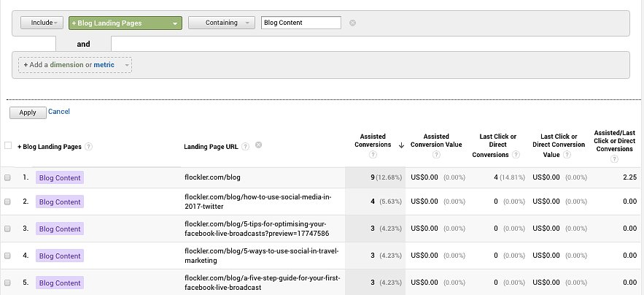The image size is (644, 295).
Task: Remove the Landing Page URL secondary dimension
Action: point(258,145)
